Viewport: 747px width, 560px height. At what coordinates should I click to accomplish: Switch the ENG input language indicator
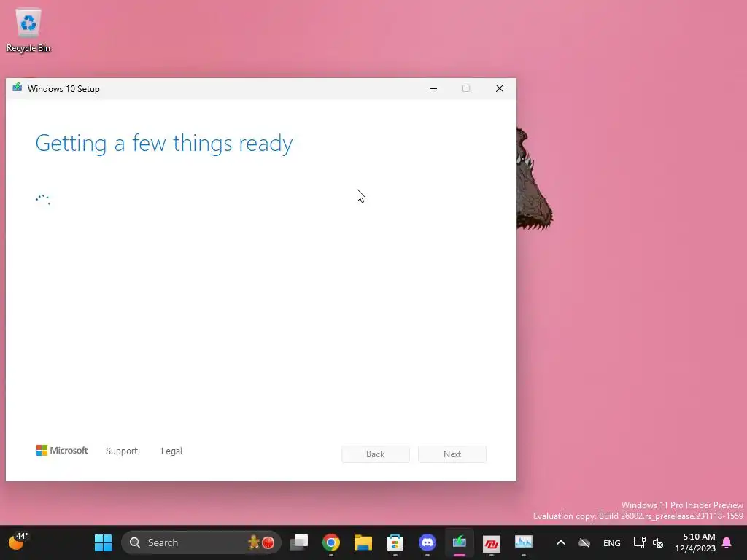612,542
